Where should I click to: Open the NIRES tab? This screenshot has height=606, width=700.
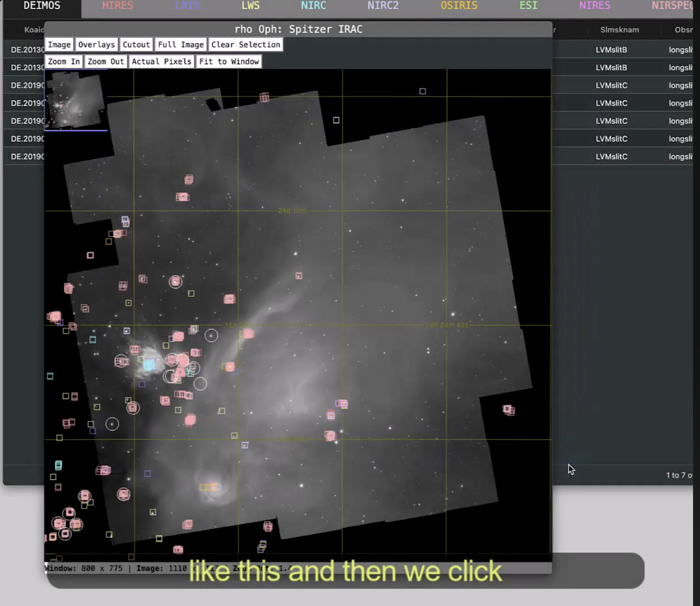[594, 6]
